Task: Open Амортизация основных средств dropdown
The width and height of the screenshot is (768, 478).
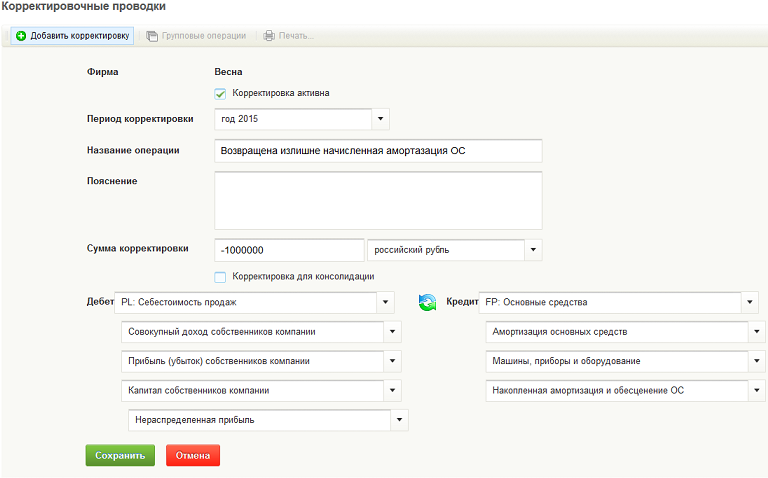Action: point(757,332)
